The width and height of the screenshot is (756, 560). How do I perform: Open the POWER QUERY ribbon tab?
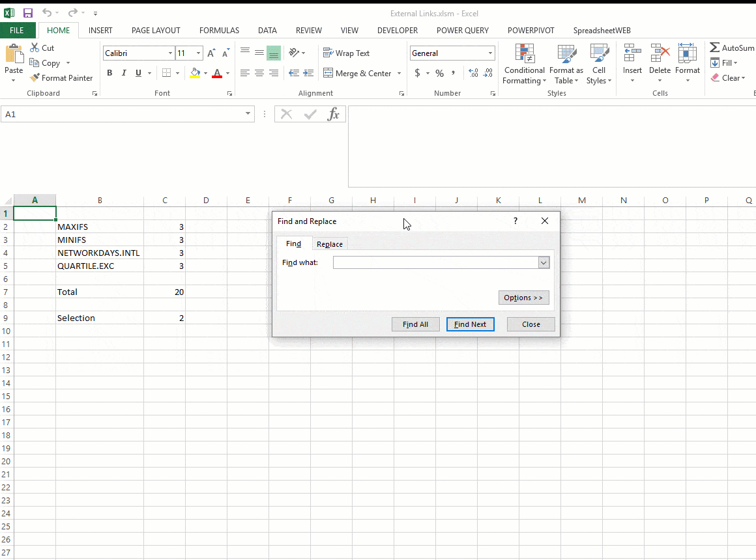462,30
